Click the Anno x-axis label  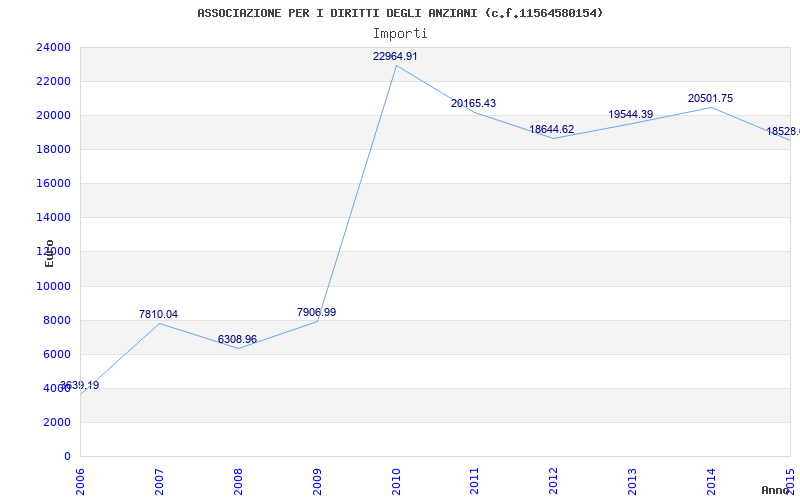click(x=776, y=490)
